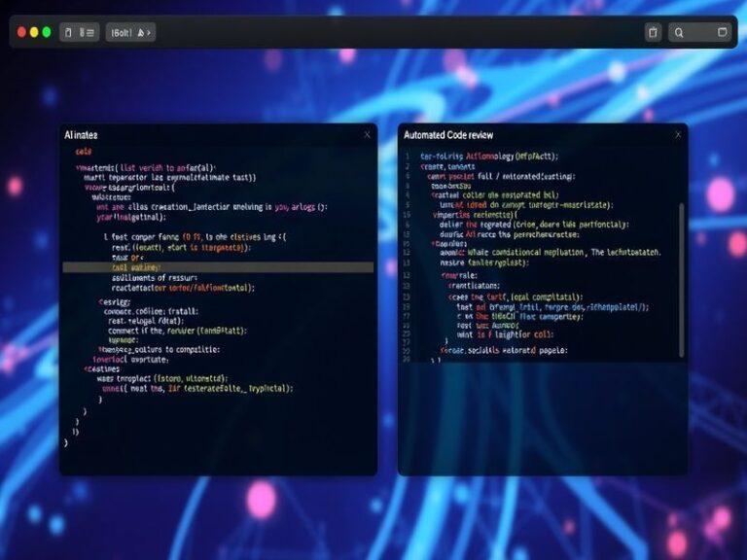Click the green zoom window button
This screenshot has height=560, width=747.
click(47, 32)
